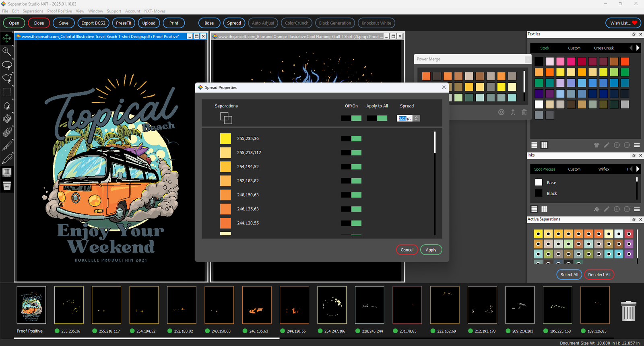The width and height of the screenshot is (644, 346).
Task: Switch to Custom tab in Textiles panel
Action: point(574,48)
